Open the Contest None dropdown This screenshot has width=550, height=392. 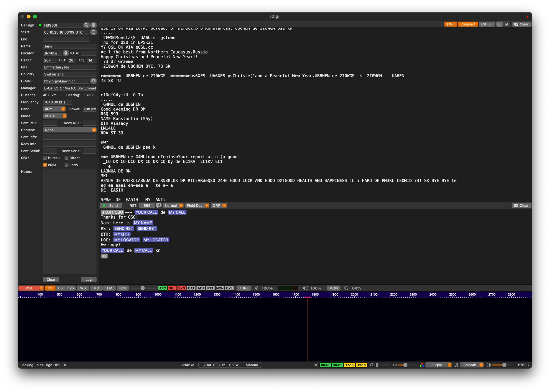pos(69,130)
